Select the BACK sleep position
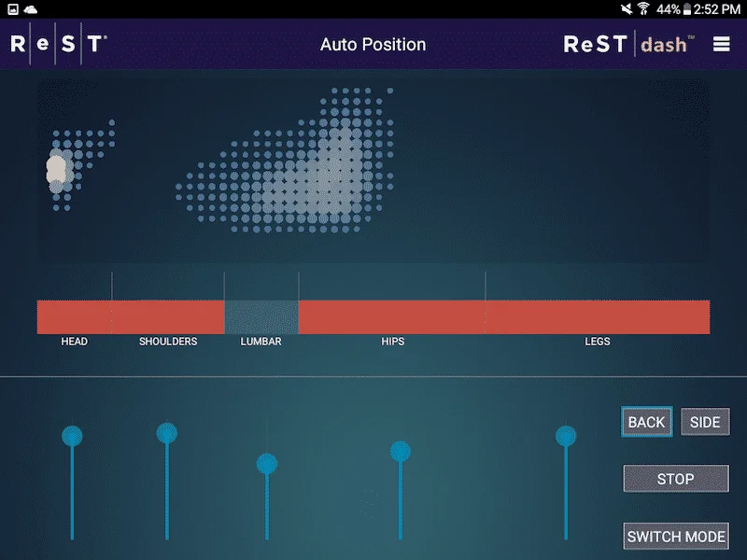747x560 pixels. (x=646, y=422)
